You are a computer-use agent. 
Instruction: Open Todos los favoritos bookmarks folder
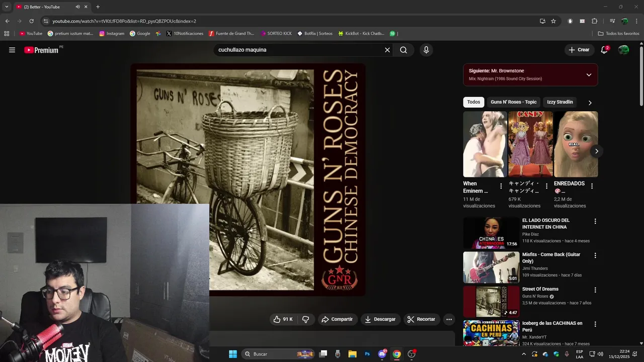coord(618,34)
